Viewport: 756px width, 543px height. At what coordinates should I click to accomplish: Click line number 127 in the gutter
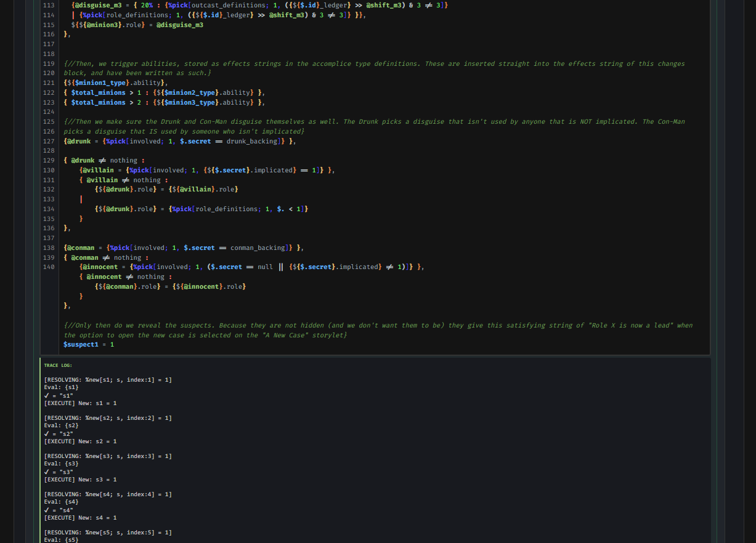tap(49, 141)
